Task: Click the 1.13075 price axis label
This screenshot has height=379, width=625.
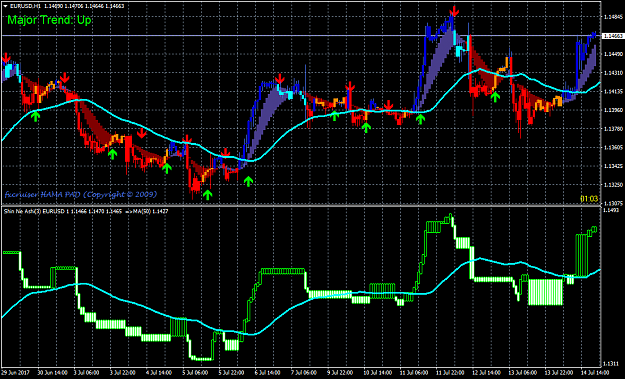Action: point(613,203)
